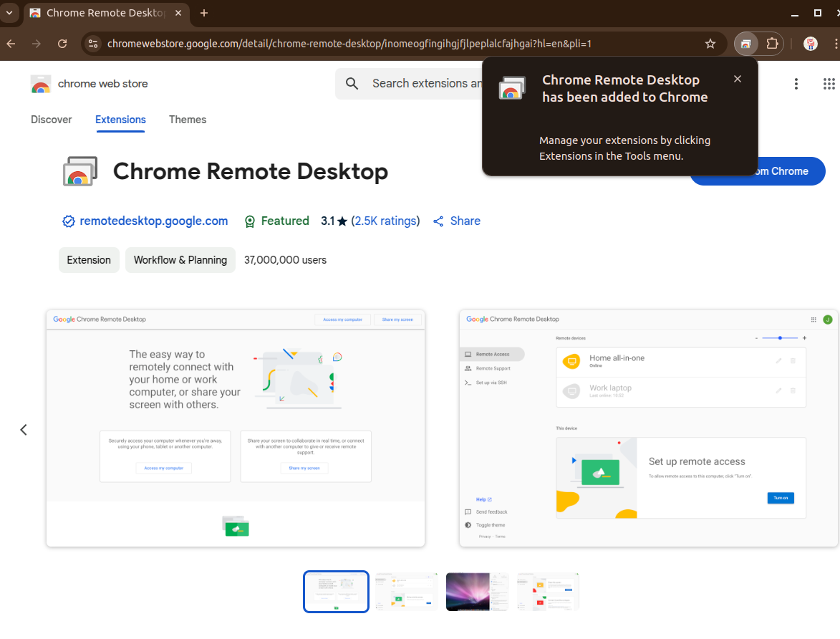Open the Google apps grid
The height and width of the screenshot is (639, 840).
tap(829, 84)
